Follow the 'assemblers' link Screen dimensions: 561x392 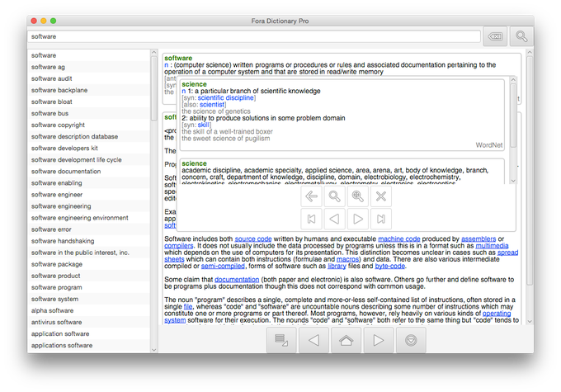point(478,239)
